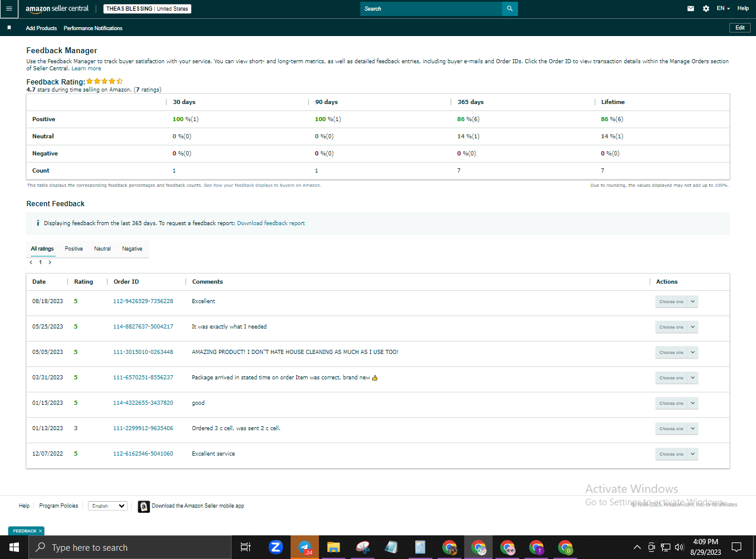Open order 112-6162546-5041060
The width and height of the screenshot is (756, 559).
click(x=143, y=454)
